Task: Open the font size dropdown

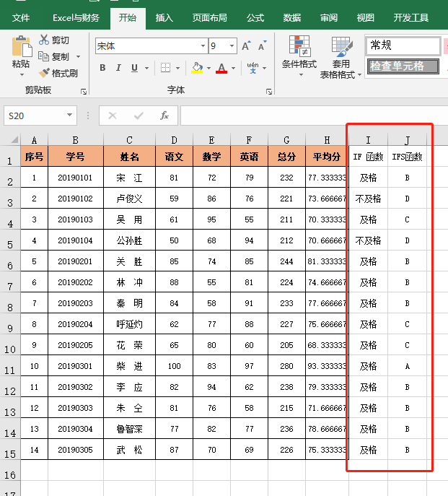Action: point(232,46)
